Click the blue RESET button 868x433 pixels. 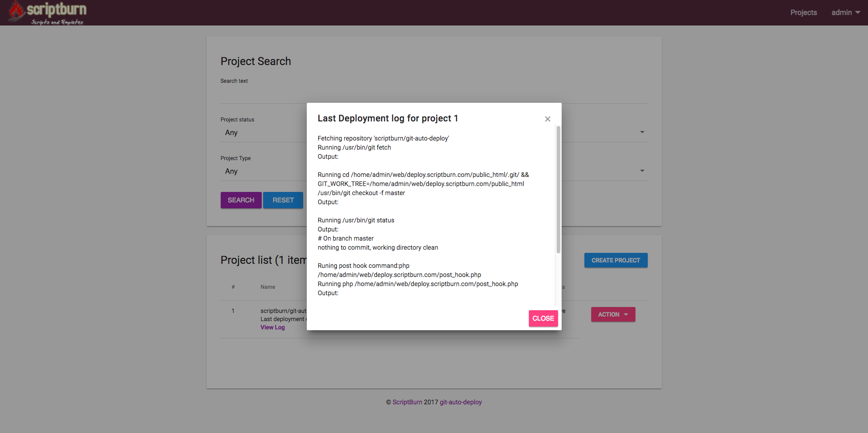click(283, 200)
